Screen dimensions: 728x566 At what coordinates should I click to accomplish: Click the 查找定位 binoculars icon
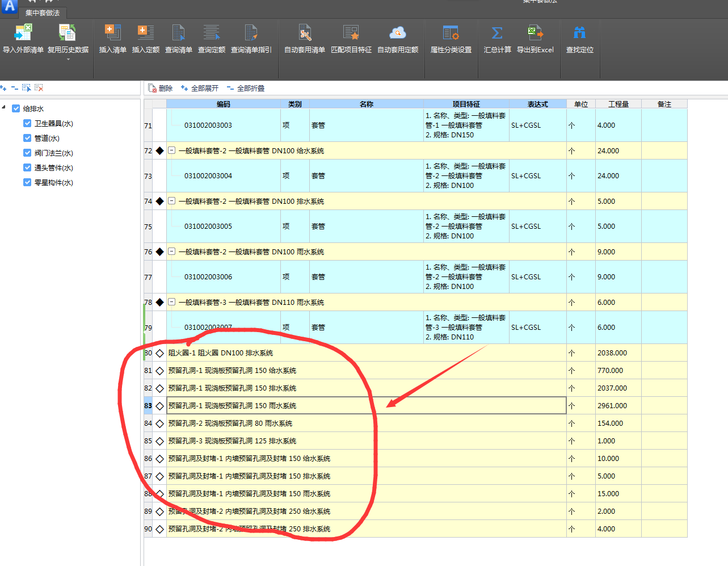(x=580, y=32)
